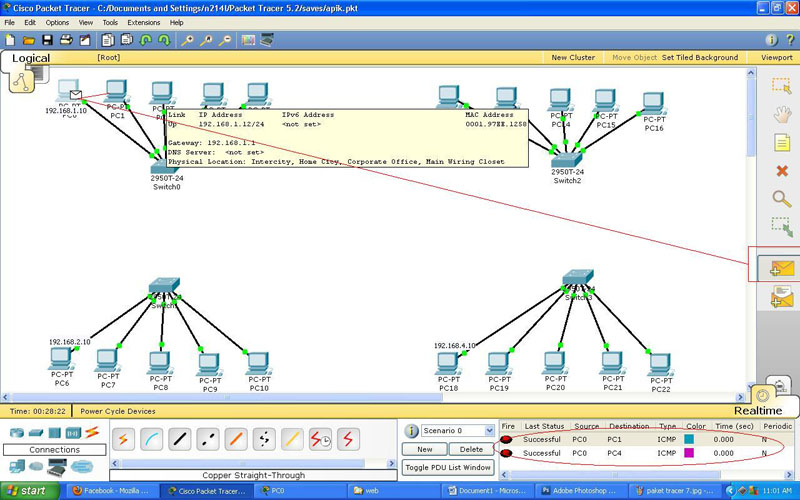Click the Paste toolbar icon
The height and width of the screenshot is (500, 800).
click(126, 40)
